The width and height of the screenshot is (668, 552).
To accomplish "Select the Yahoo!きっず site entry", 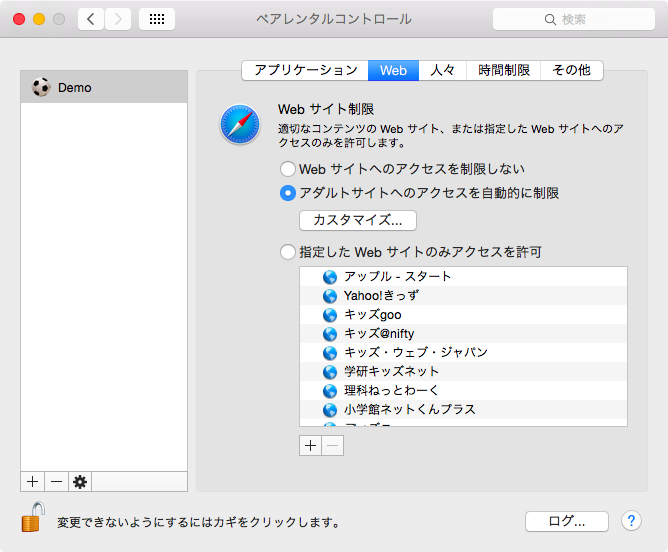I will pos(464,296).
